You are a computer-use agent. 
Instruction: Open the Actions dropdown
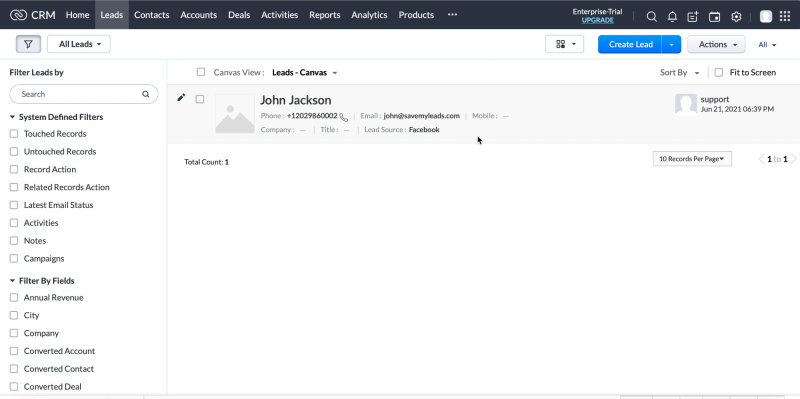click(716, 44)
